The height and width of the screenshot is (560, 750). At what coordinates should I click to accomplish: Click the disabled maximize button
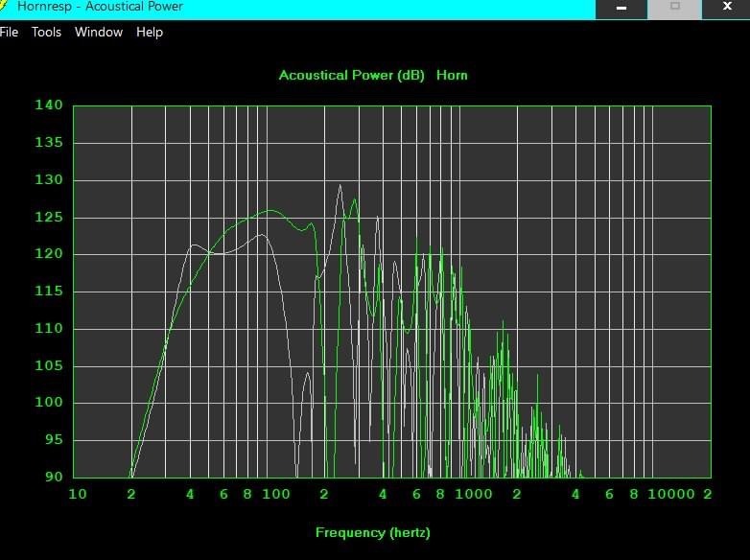tap(674, 9)
